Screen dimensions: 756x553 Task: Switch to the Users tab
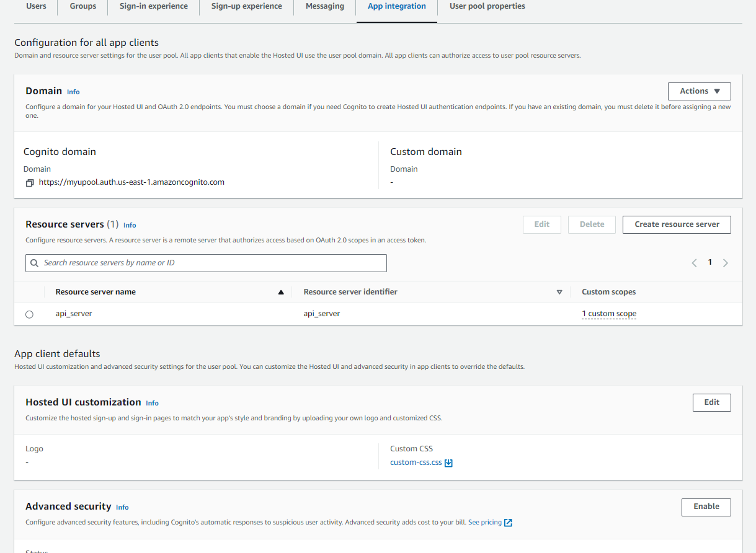click(36, 6)
